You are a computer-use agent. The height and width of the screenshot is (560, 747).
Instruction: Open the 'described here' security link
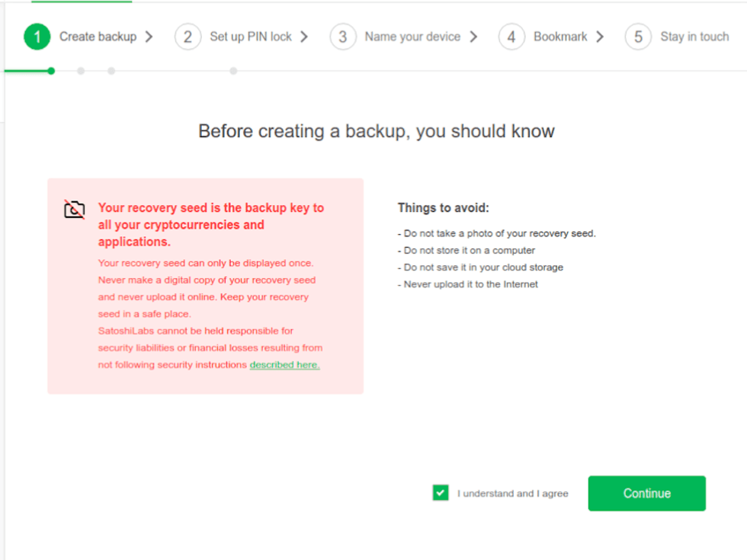coord(284,365)
